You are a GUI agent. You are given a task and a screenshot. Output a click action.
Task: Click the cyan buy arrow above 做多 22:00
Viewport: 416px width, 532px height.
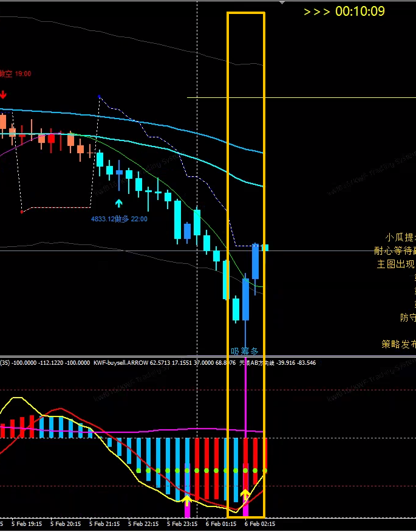[118, 203]
